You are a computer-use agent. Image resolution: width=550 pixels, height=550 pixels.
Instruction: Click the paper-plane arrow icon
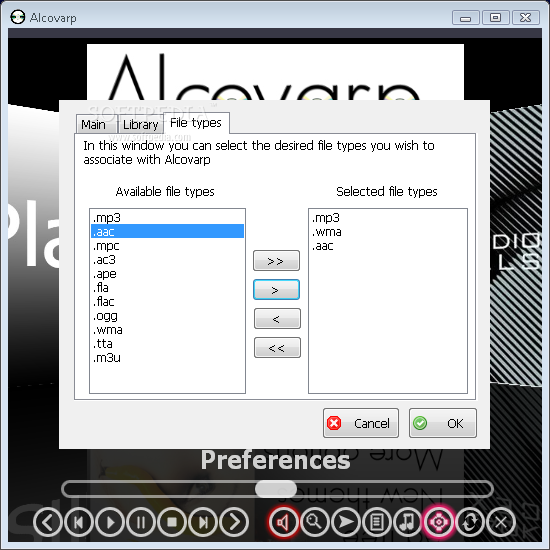click(x=346, y=522)
